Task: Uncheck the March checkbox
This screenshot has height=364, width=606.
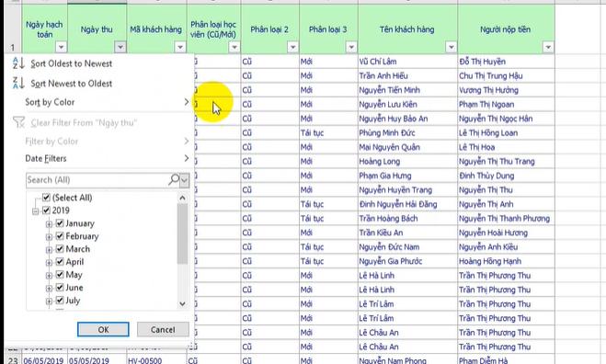Action: [x=60, y=249]
